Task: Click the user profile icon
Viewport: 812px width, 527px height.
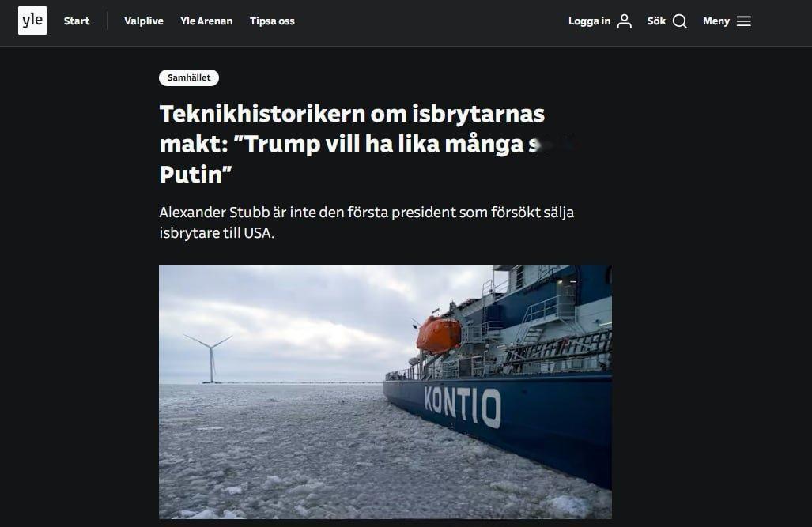Action: [625, 21]
